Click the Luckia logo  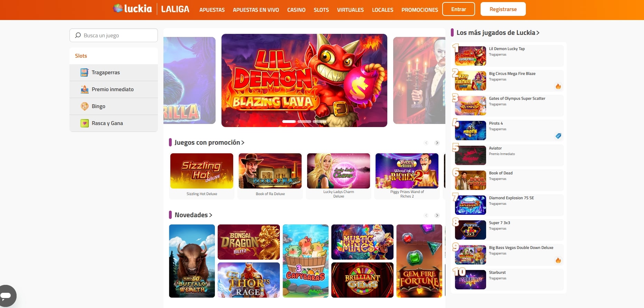(132, 9)
